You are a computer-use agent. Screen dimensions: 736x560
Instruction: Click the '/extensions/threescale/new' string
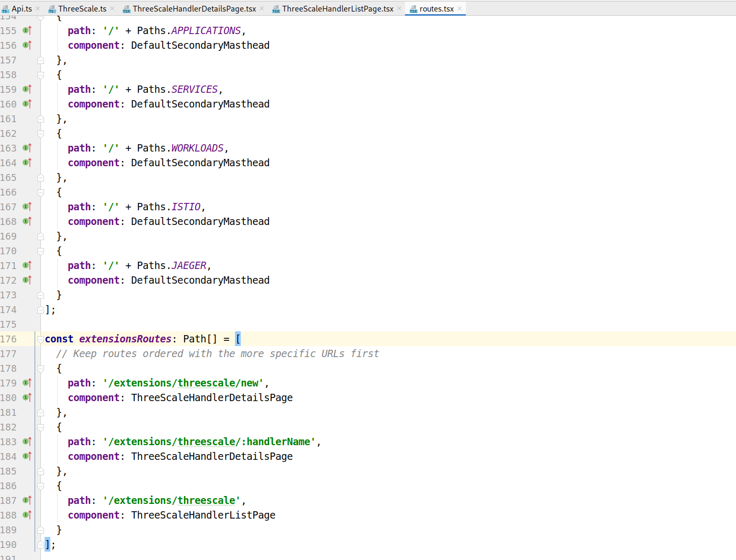183,383
